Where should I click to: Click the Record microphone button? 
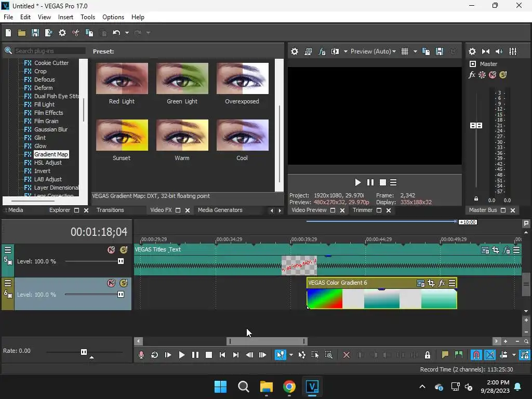(141, 355)
